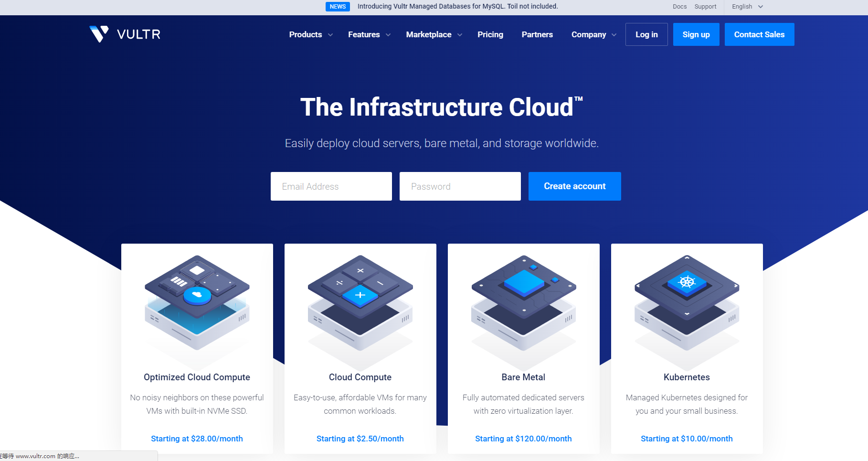Screen dimensions: 868x461
Task: Open the Features menu
Action: tap(364, 34)
